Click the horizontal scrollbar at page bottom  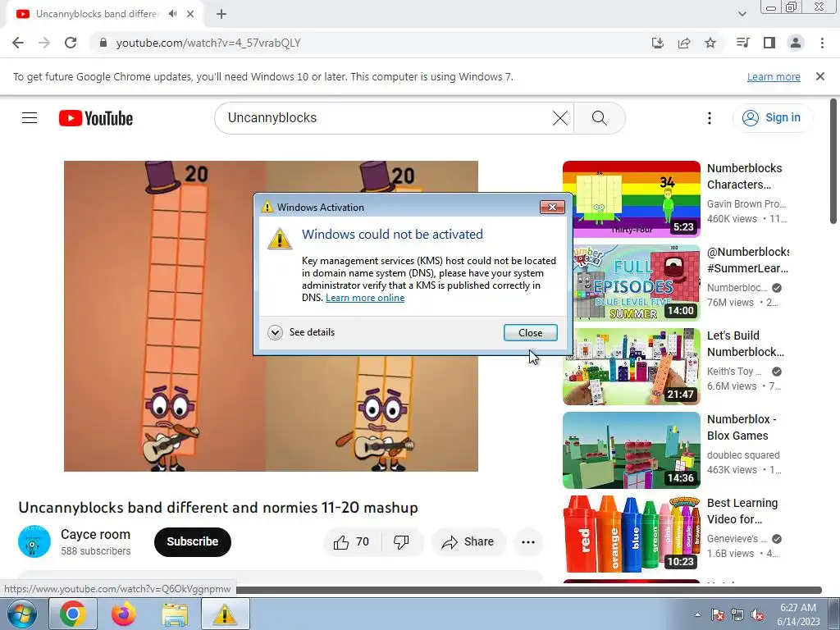click(x=527, y=591)
